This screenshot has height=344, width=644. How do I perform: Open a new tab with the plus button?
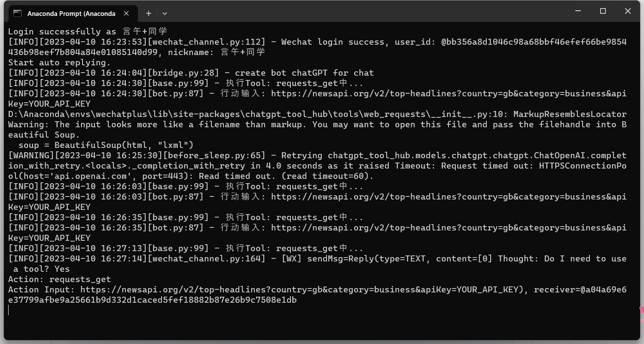point(148,13)
